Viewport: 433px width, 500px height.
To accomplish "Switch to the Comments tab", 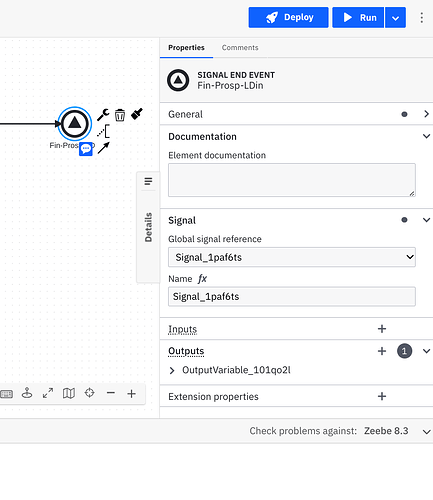I will click(x=240, y=48).
